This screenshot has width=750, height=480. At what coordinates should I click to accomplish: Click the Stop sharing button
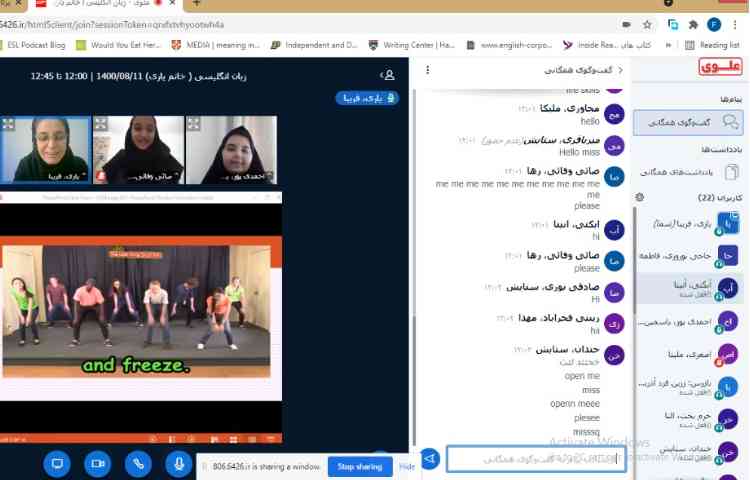tap(359, 467)
